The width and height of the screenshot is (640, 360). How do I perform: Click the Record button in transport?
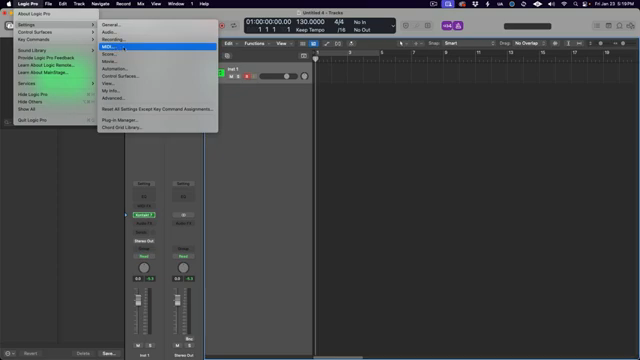click(222, 26)
